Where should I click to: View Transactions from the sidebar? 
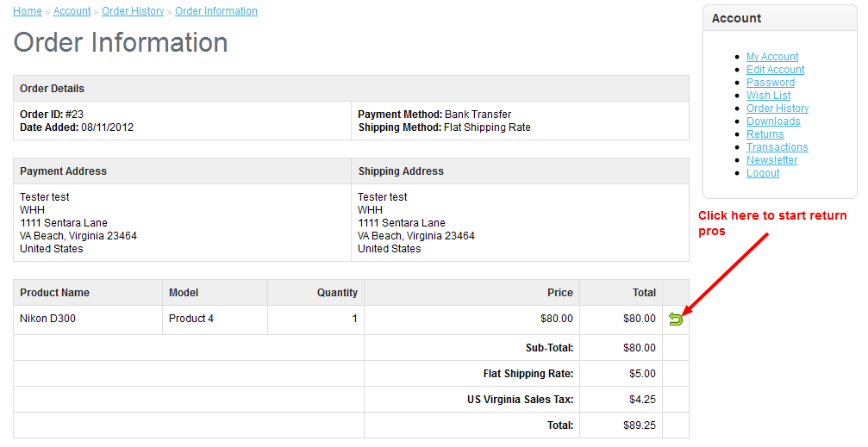point(777,147)
